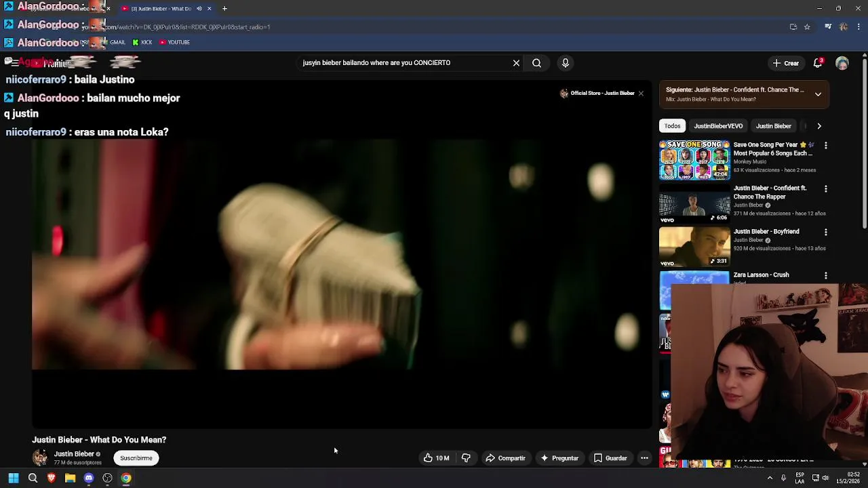Open YOUTUBE bookmark
This screenshot has height=488, width=868.
[x=175, y=42]
